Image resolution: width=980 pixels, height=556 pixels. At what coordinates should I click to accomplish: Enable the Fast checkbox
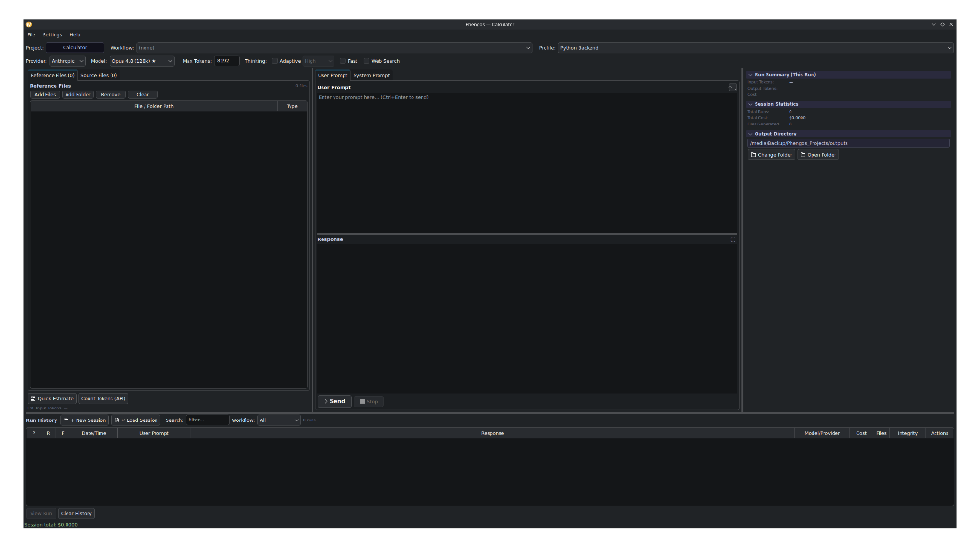coord(343,61)
